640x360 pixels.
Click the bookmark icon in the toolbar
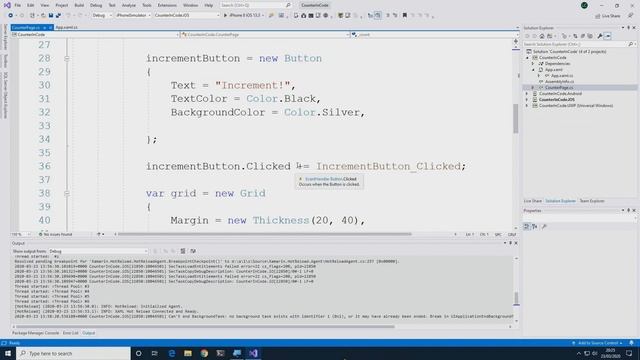404,16
